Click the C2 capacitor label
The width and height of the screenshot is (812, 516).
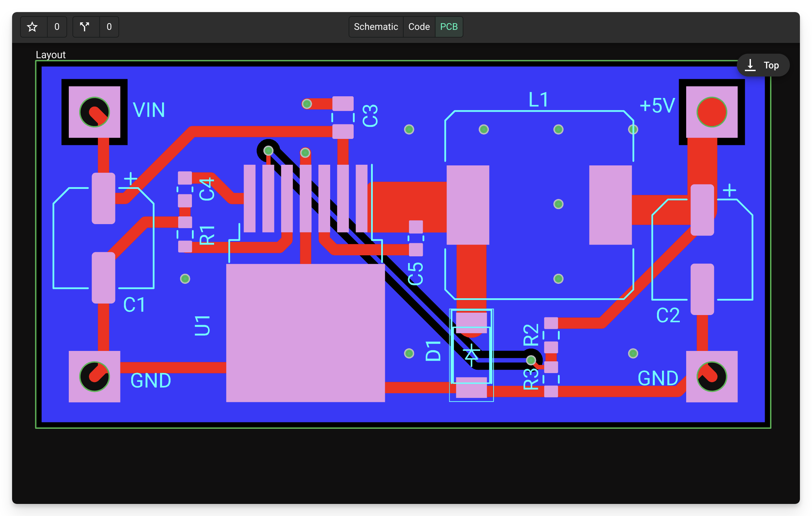668,316
